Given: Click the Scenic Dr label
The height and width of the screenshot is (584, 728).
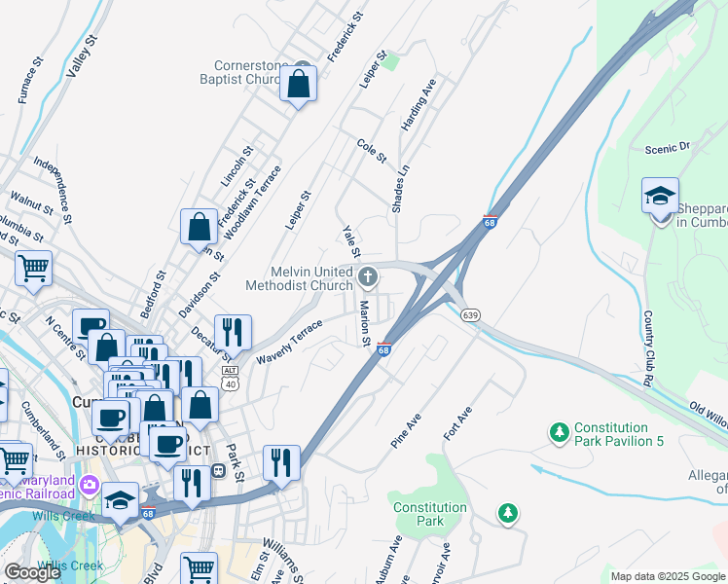Looking at the screenshot, I should 668,148.
